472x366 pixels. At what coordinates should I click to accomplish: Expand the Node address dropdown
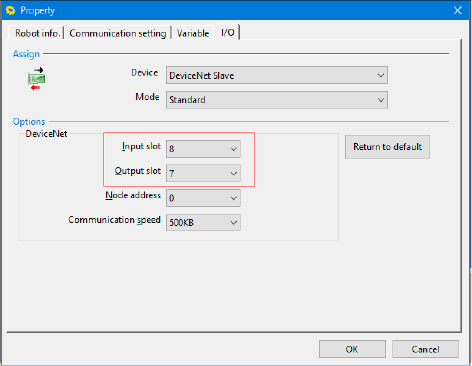[x=234, y=198]
